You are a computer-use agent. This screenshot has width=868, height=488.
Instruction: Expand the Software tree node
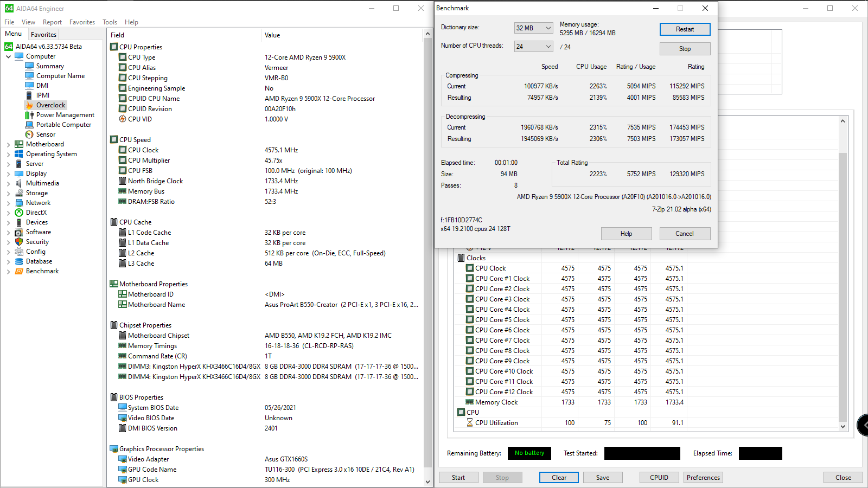pyautogui.click(x=8, y=232)
